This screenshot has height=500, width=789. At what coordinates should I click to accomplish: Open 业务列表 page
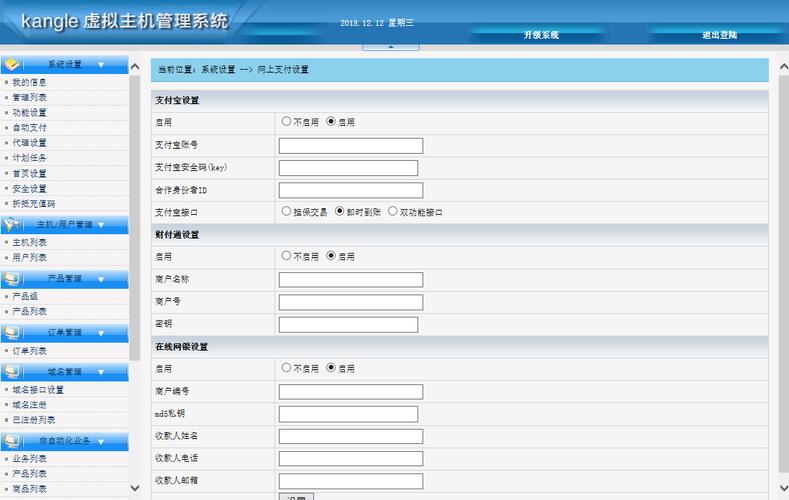(x=29, y=459)
